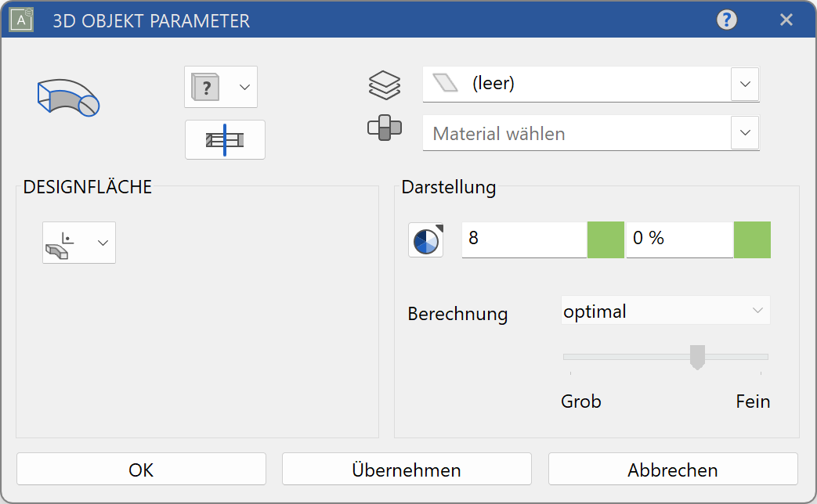This screenshot has width=817, height=504.
Task: Cancel the dialog via Abbrechen
Action: tap(673, 470)
